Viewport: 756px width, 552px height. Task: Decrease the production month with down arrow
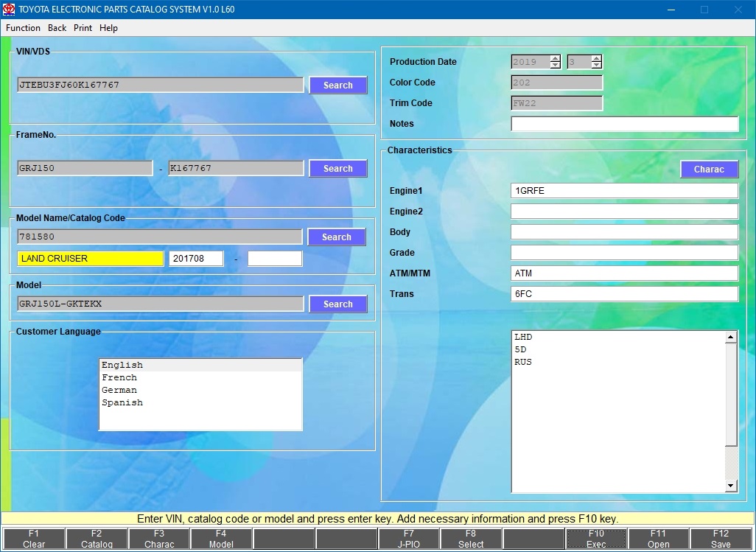click(596, 65)
